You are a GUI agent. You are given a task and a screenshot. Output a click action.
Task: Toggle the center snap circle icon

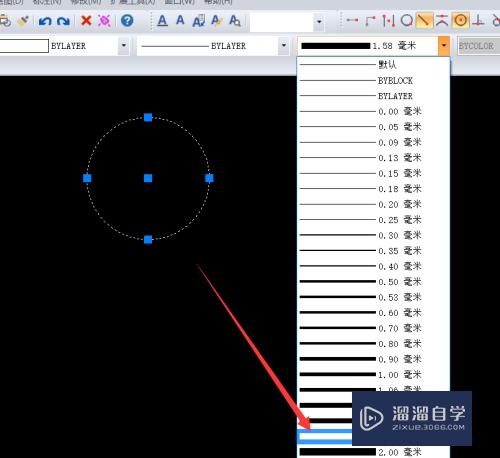[x=461, y=20]
